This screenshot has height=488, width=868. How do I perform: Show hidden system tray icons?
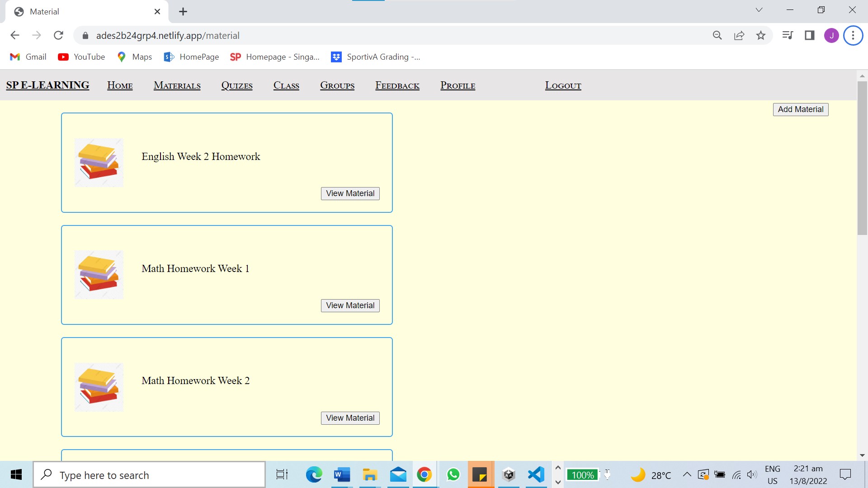tap(687, 474)
